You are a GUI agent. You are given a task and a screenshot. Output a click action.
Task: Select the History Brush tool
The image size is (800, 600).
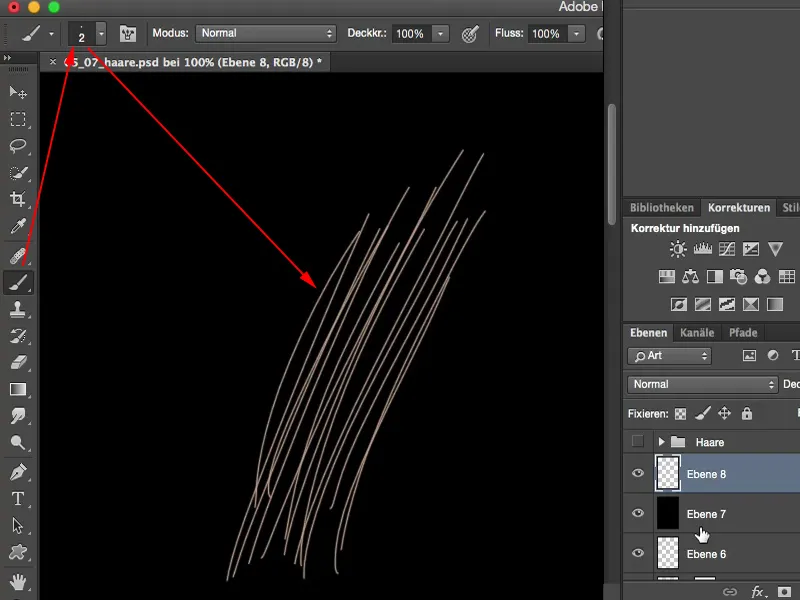[x=18, y=336]
